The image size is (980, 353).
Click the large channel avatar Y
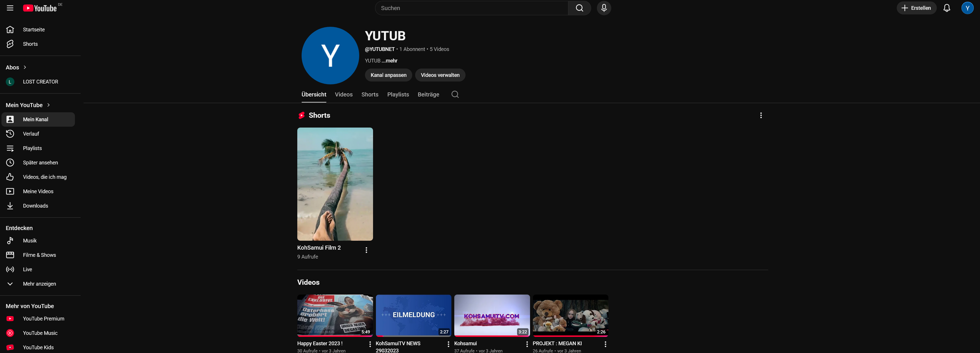(330, 56)
